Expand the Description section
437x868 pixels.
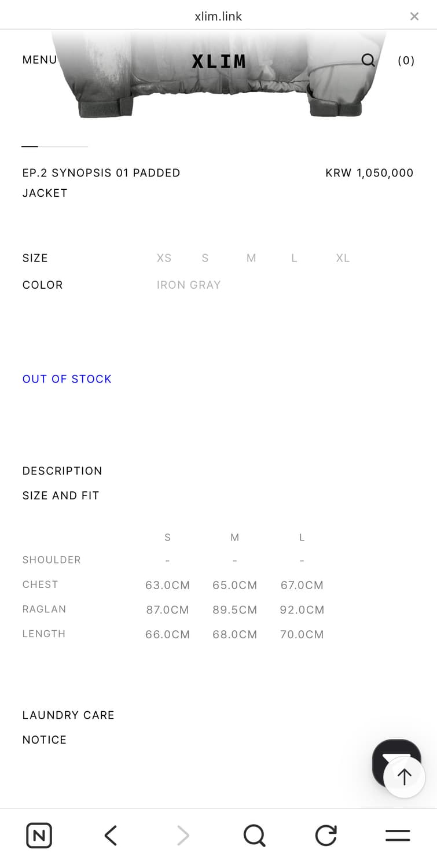coord(63,471)
